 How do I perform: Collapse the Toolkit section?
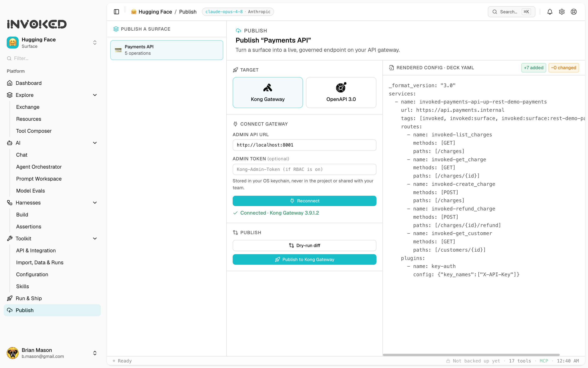tap(95, 239)
